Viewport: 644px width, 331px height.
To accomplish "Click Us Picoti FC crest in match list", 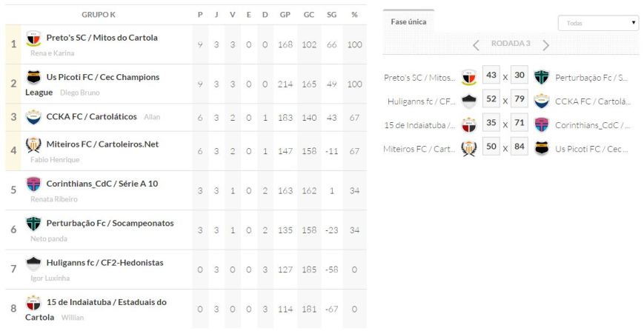I will (x=542, y=148).
